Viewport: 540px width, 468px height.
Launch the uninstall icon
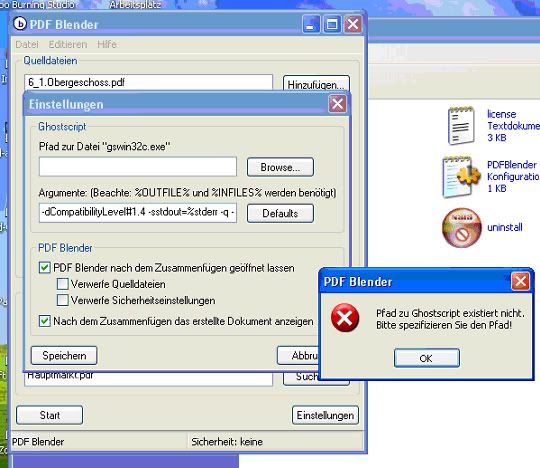click(461, 227)
